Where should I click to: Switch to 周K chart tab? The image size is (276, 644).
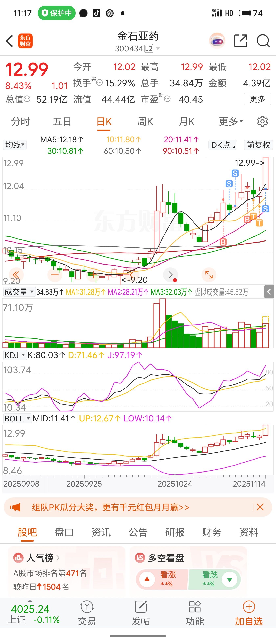pos(145,121)
